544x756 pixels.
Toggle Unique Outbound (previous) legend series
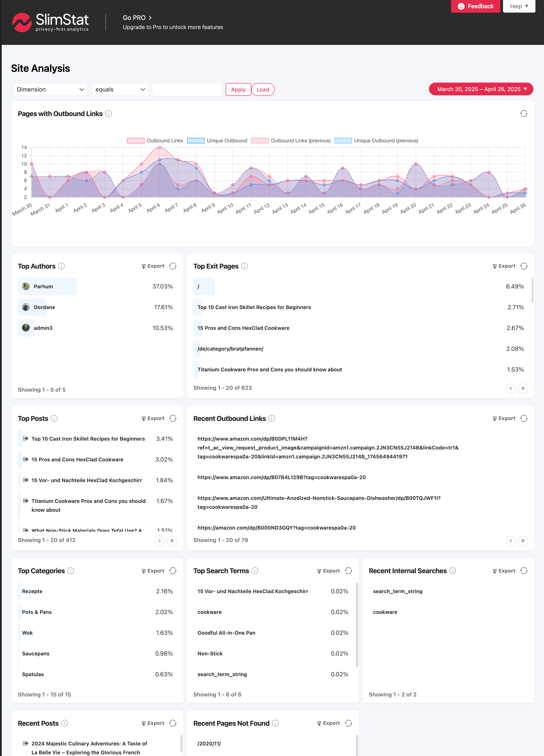pyautogui.click(x=376, y=141)
